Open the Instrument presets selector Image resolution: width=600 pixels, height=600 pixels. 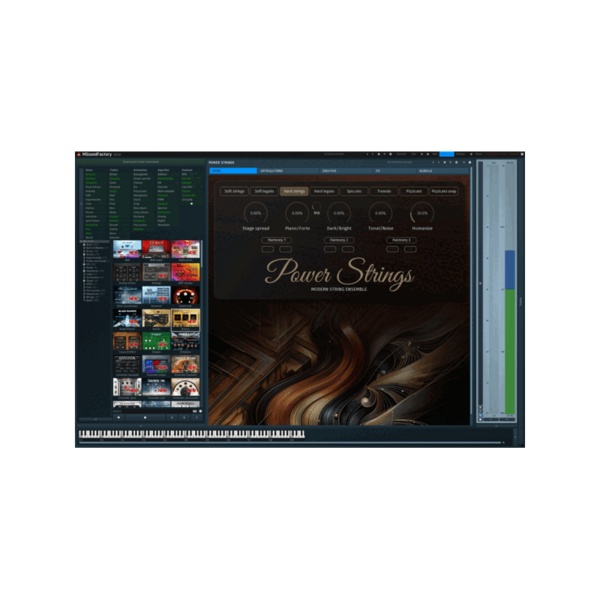(x=400, y=162)
